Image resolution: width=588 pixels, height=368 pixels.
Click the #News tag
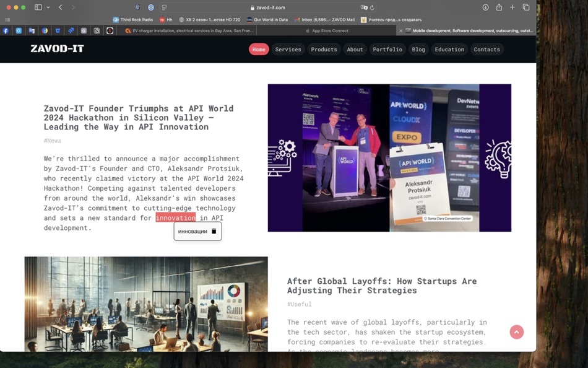(x=52, y=141)
